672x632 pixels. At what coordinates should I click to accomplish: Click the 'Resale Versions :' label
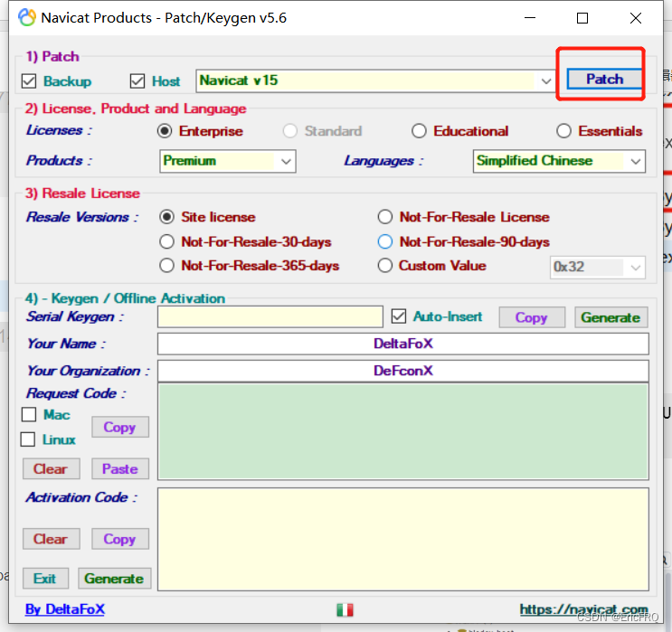tap(82, 217)
